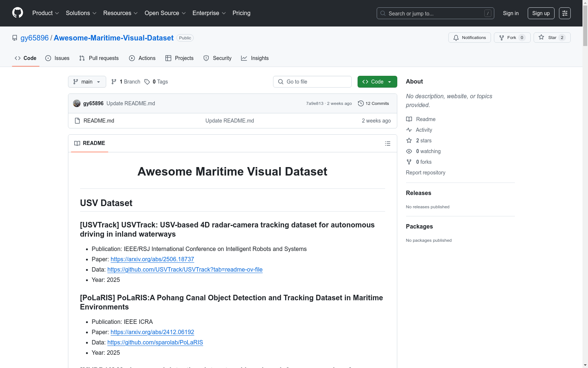Open the Packages section heading link
This screenshot has height=368, width=588.
click(x=419, y=226)
